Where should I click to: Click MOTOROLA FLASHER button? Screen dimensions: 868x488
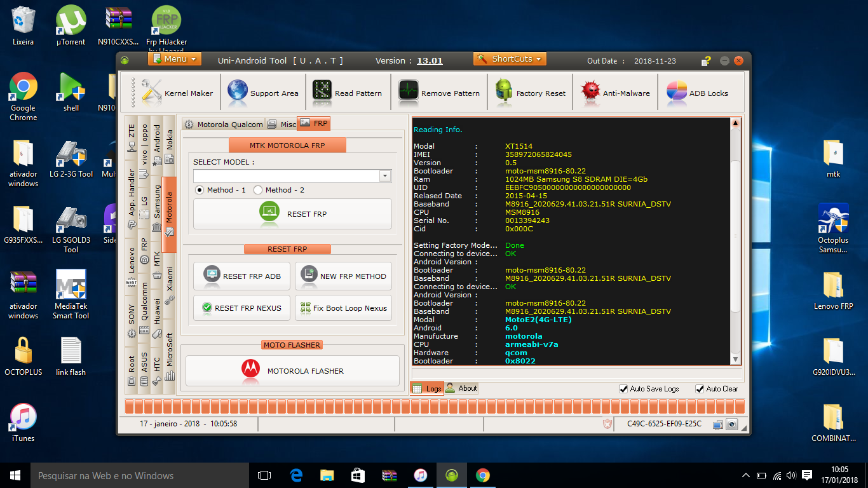[293, 371]
